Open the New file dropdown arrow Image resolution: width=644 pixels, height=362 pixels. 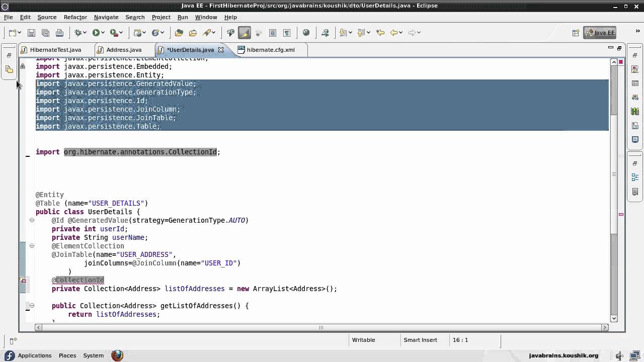point(19,33)
